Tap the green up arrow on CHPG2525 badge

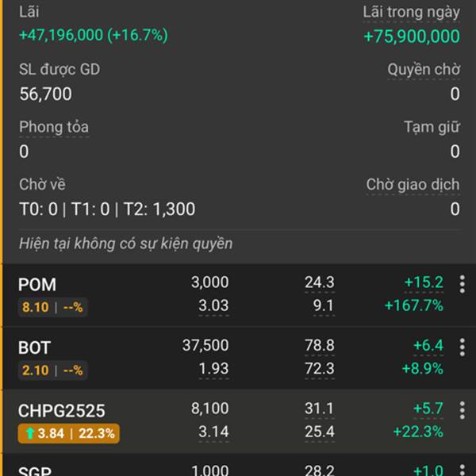(29, 433)
